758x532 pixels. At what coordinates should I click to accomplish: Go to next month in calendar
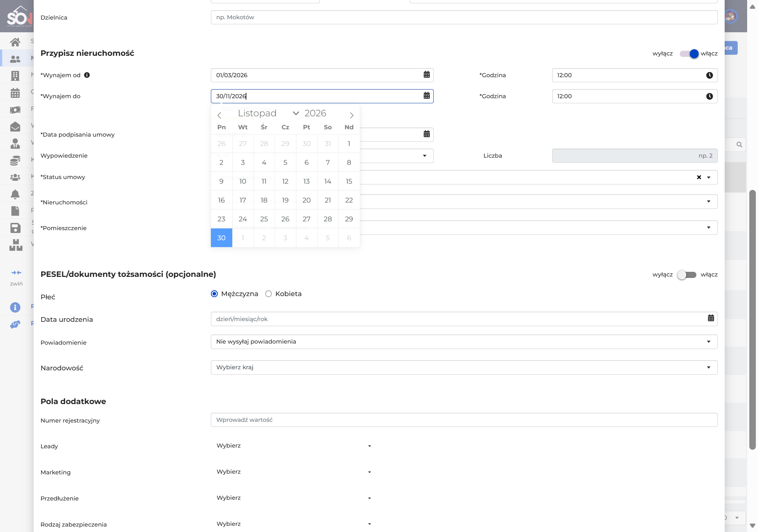tap(351, 115)
